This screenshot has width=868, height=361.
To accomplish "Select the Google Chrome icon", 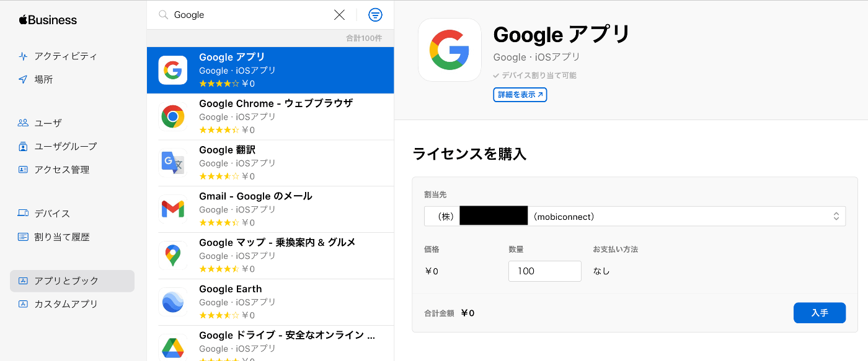I will pos(173,116).
